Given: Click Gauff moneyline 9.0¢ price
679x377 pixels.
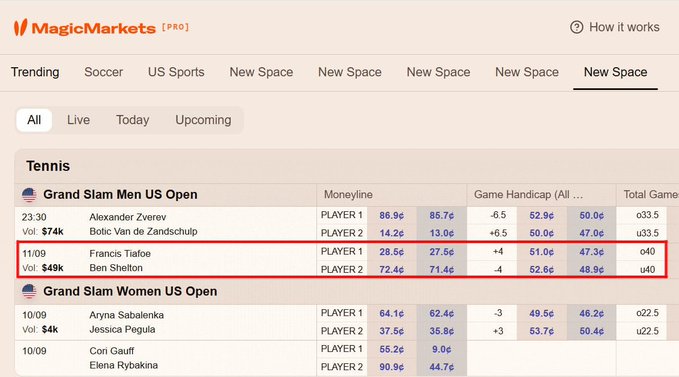Looking at the screenshot, I should 442,349.
